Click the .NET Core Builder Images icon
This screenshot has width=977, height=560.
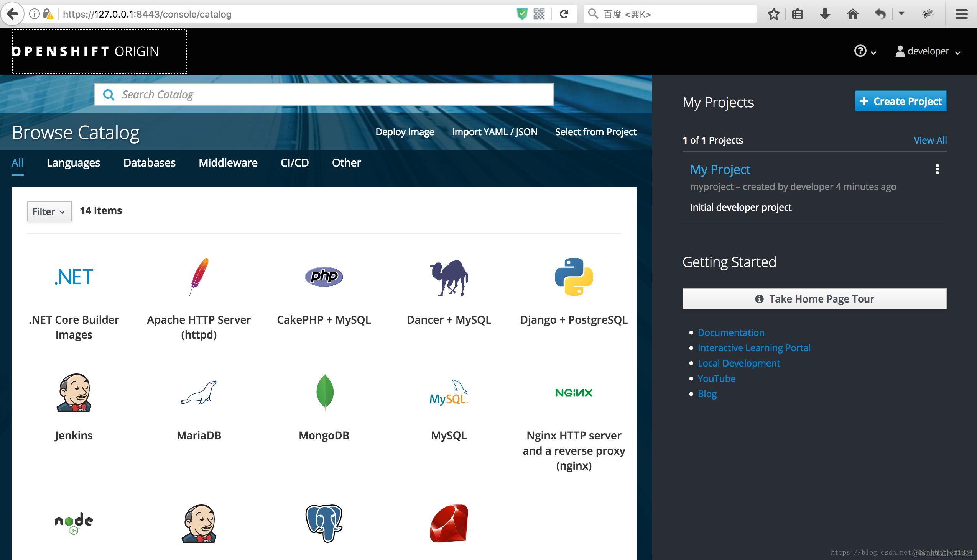(74, 277)
